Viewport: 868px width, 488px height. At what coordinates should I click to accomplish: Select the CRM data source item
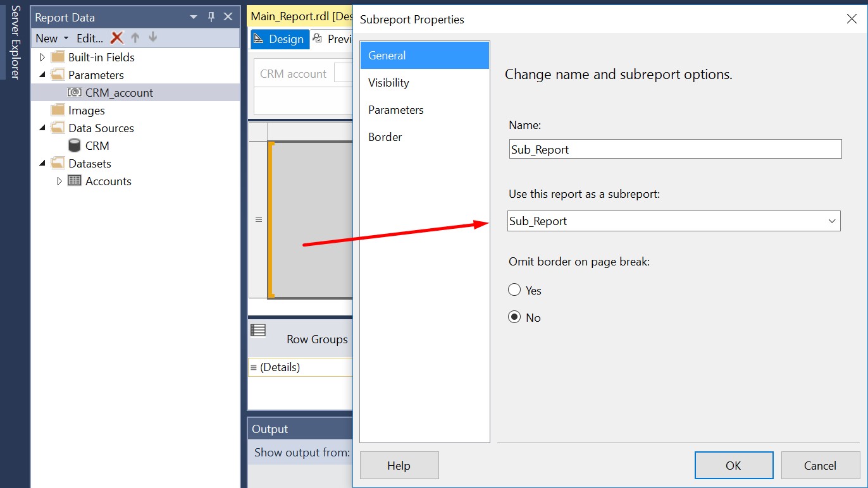pos(97,145)
